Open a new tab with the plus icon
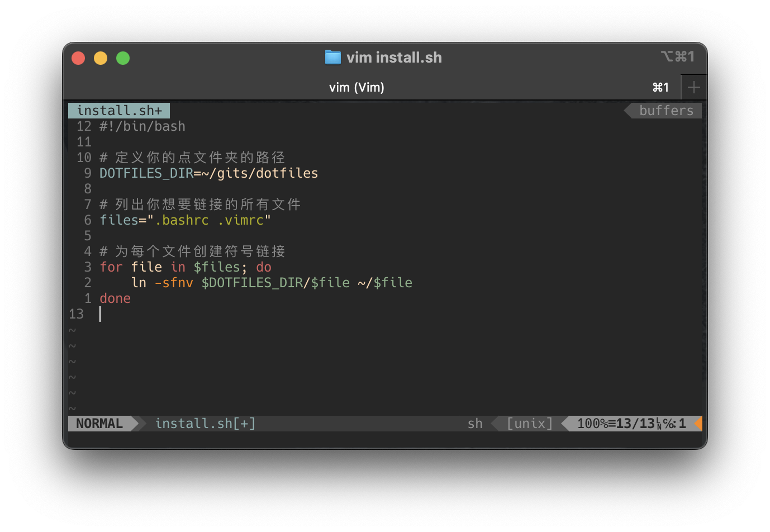The image size is (770, 532). [693, 87]
